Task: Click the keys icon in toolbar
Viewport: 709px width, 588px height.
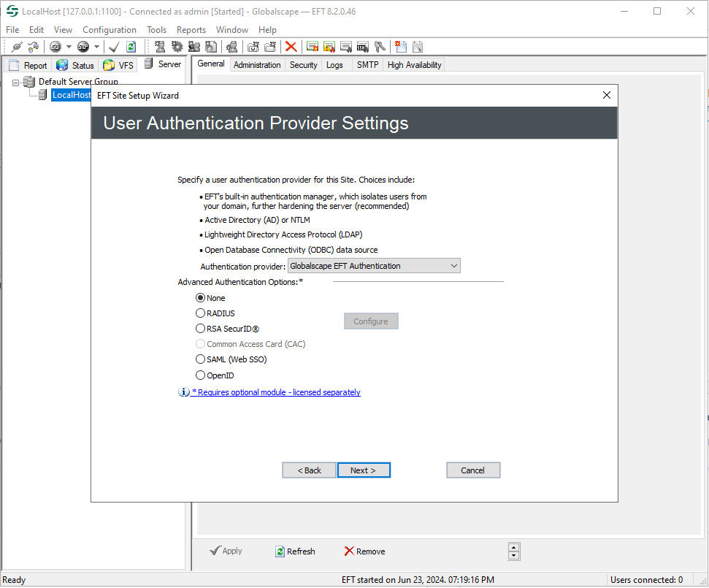Action: 380,47
